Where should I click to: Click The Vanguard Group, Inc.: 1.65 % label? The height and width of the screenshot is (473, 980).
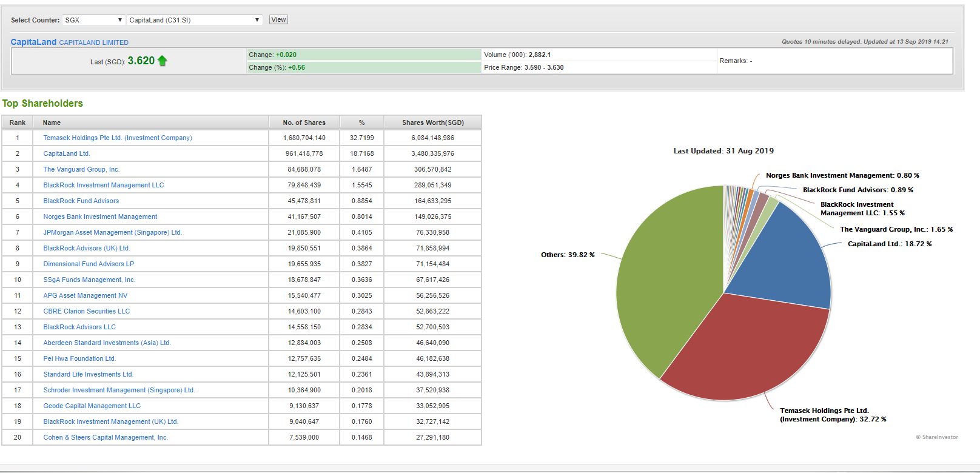[x=896, y=229]
